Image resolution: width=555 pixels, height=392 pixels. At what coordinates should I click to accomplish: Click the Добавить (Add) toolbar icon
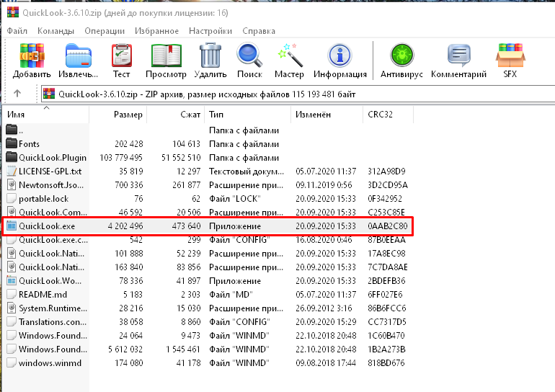(x=32, y=55)
